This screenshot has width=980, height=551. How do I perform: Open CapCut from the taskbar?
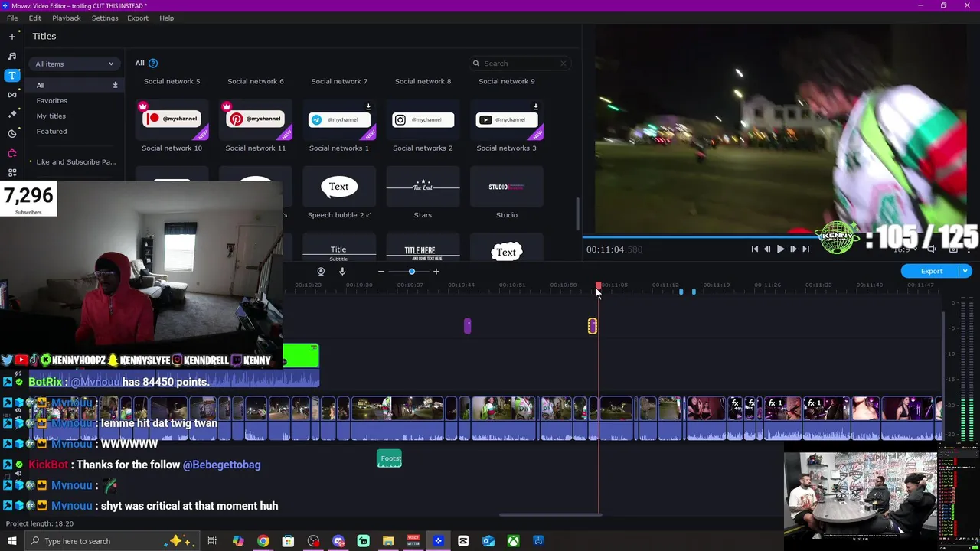(x=463, y=541)
